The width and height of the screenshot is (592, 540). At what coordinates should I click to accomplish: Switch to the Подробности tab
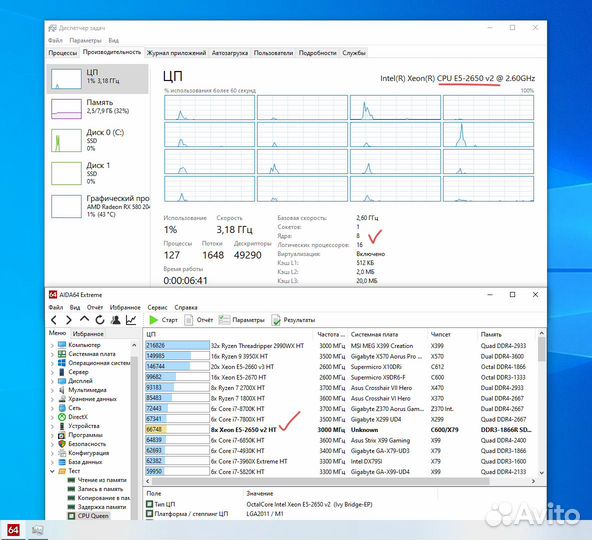click(318, 53)
